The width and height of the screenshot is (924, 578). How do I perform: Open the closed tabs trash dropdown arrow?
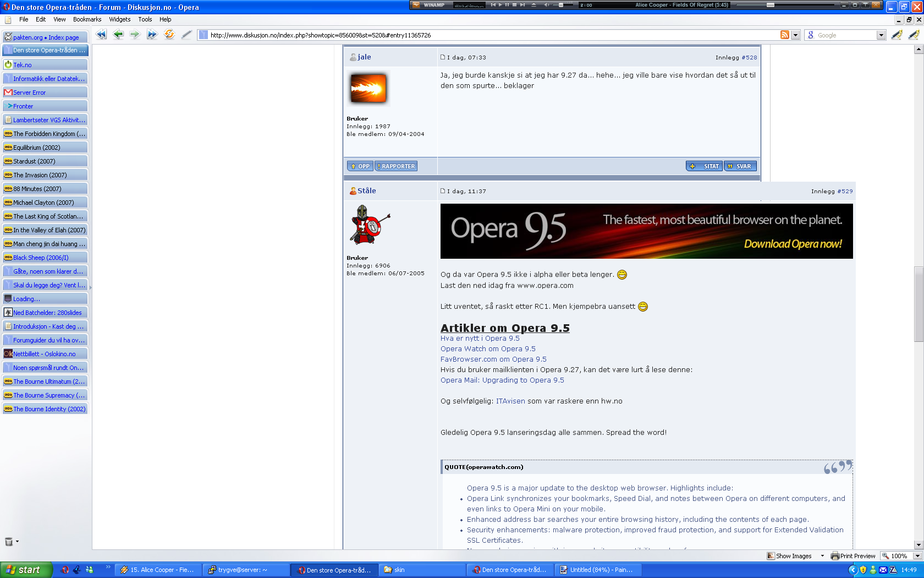(17, 542)
